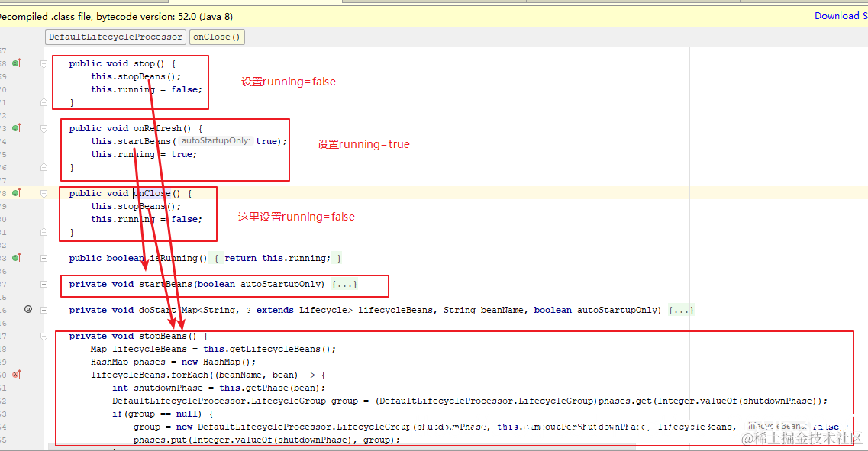
Task: Select DefaultLifecycleProcessor breadcrumb
Action: pyautogui.click(x=115, y=37)
